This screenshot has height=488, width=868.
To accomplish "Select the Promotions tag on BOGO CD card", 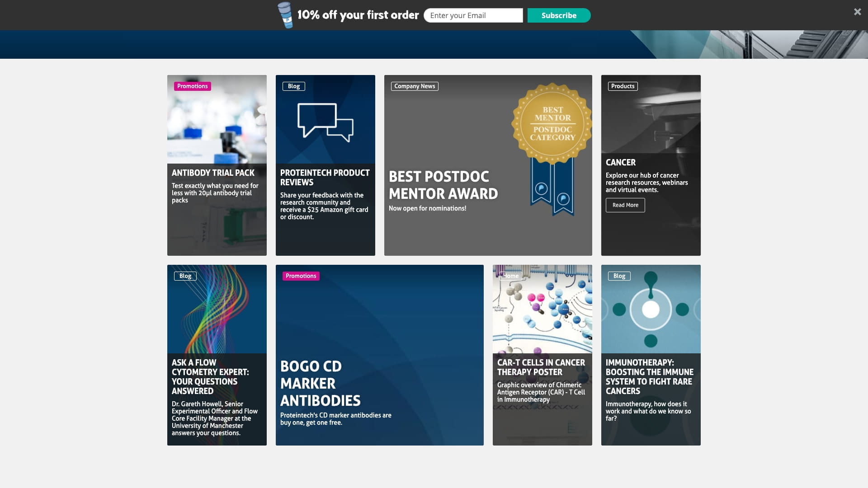I will tap(301, 276).
